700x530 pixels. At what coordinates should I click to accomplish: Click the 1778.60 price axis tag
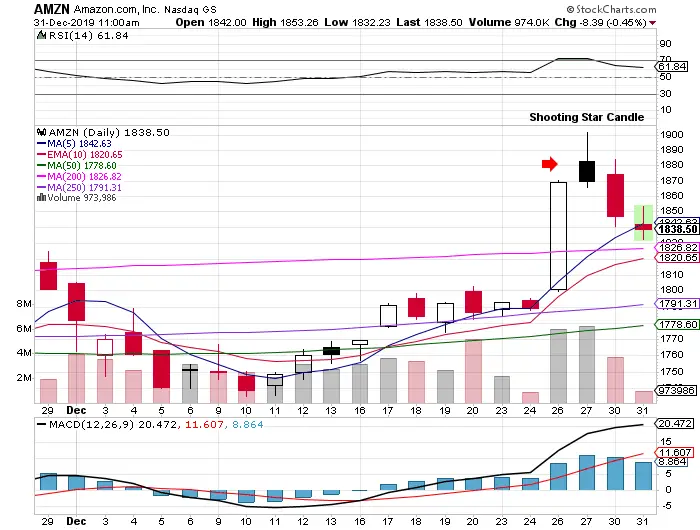(678, 325)
